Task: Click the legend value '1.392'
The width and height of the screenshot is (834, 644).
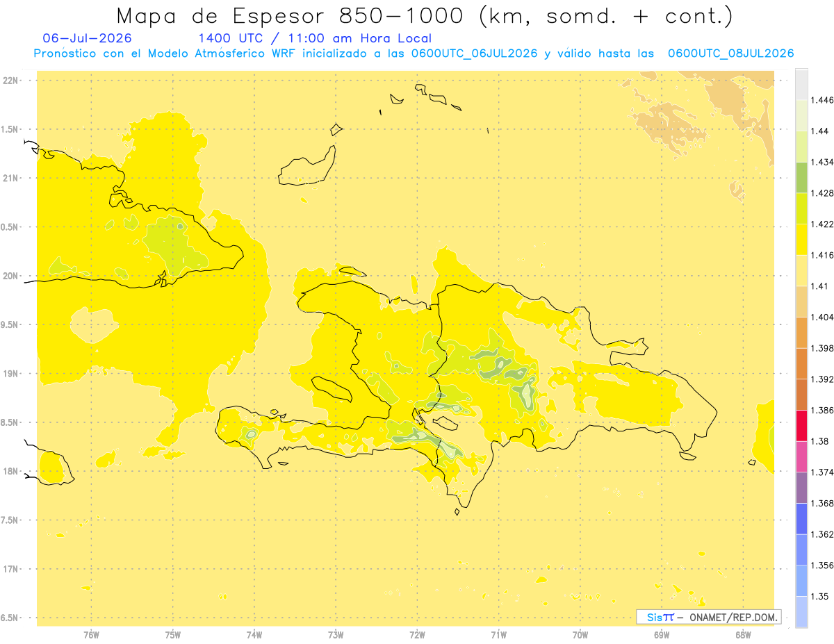Action: point(822,379)
